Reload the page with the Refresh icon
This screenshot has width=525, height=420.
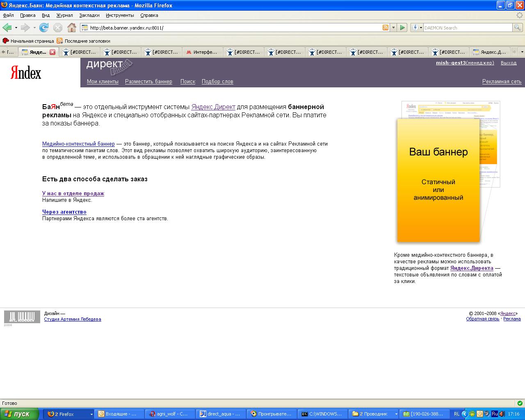[x=44, y=27]
